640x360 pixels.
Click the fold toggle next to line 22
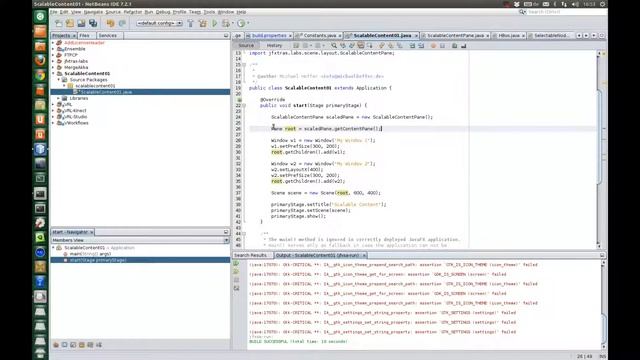point(244,105)
